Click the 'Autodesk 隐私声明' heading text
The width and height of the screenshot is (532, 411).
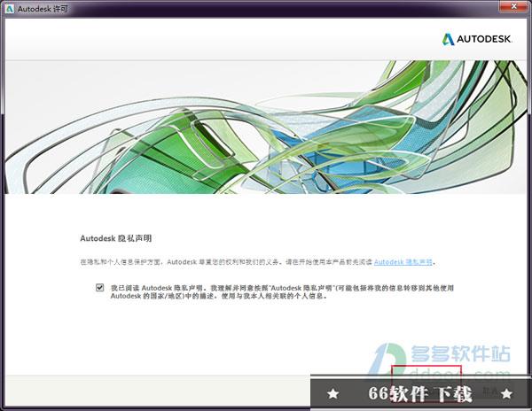coord(115,238)
